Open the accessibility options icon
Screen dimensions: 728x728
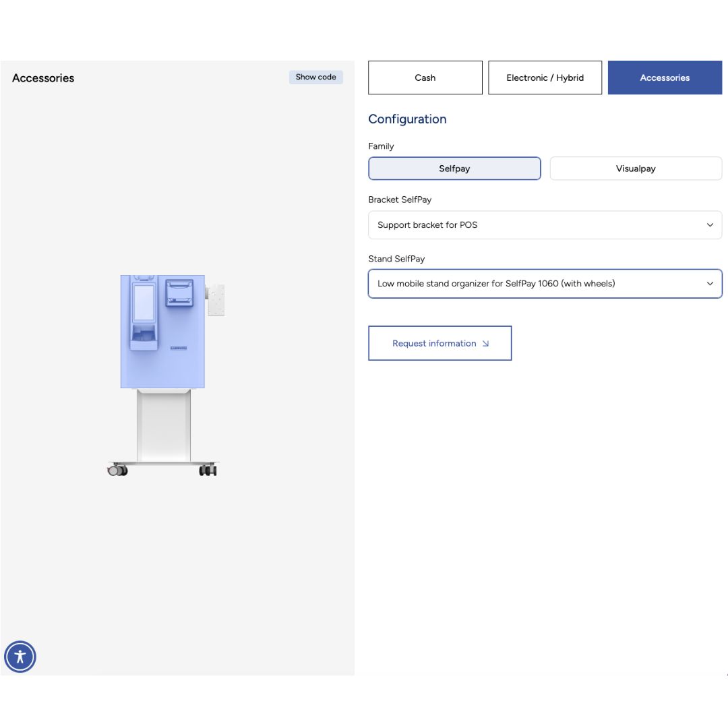coord(20,657)
